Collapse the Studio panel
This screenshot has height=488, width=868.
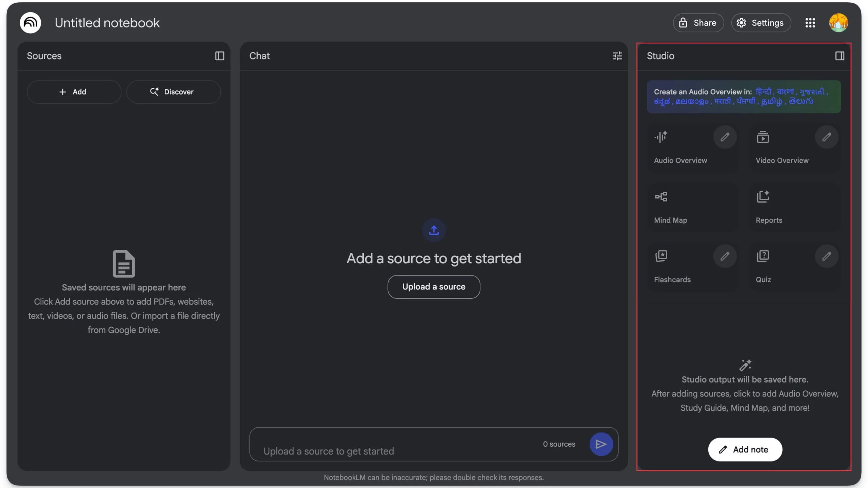coord(840,56)
